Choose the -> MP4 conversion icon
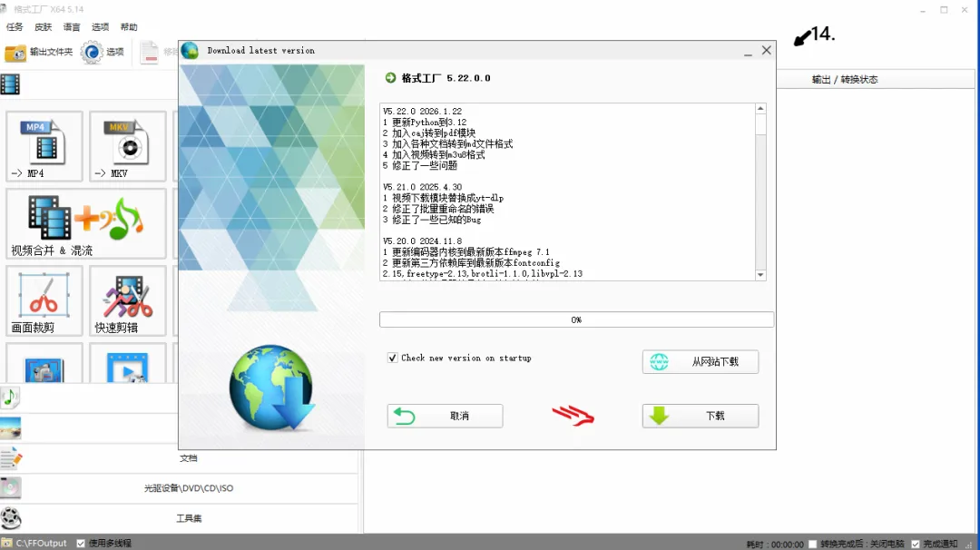 point(44,147)
